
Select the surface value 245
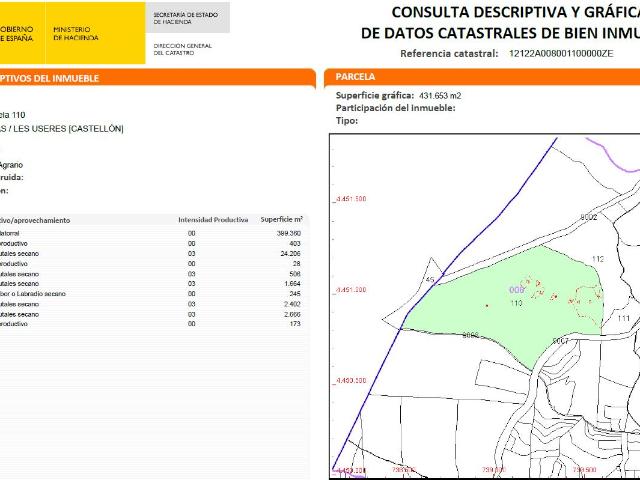coord(295,293)
